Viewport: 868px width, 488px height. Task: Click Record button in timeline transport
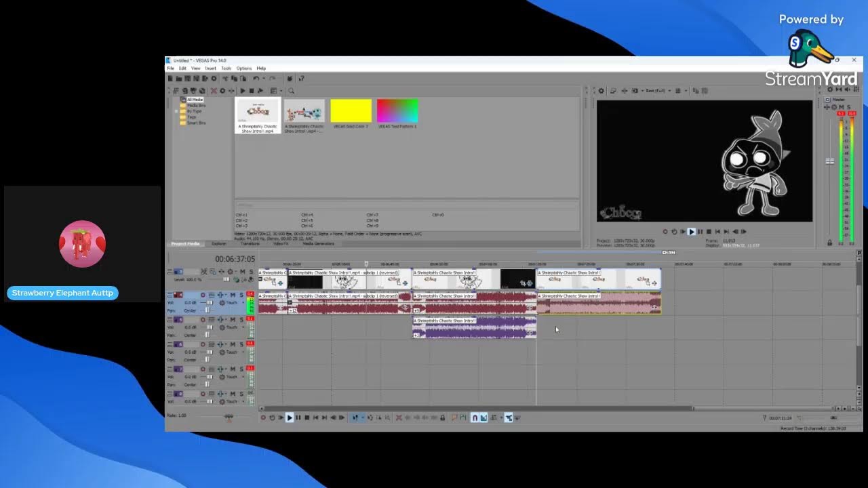tap(263, 418)
